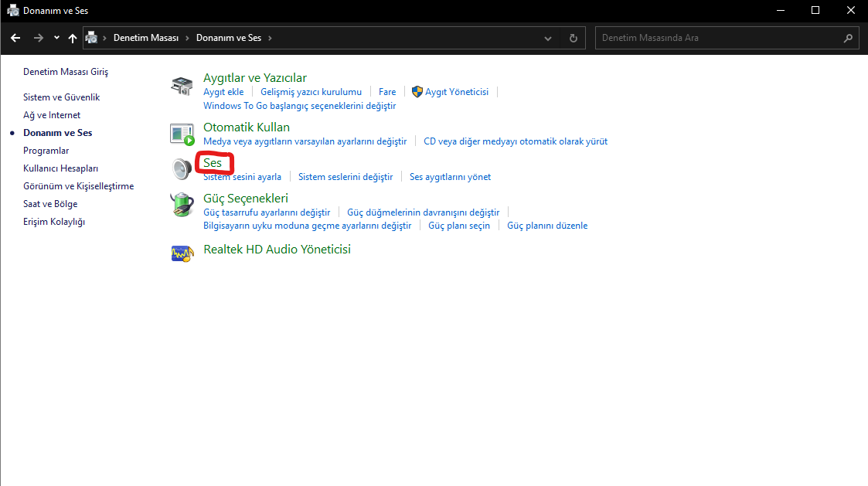The height and width of the screenshot is (486, 868).
Task: Open the Otomatik Kullan heading
Action: [247, 127]
